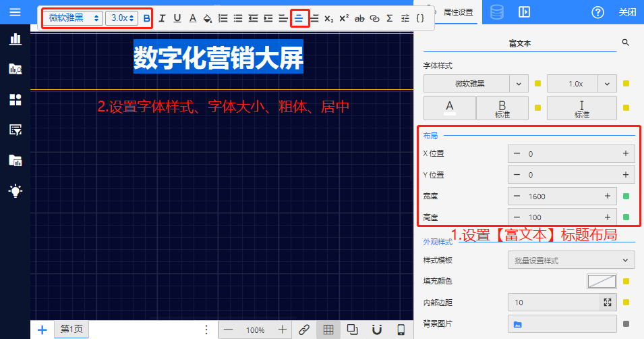644x339 pixels.
Task: Insert curly braces parameter
Action: point(420,18)
